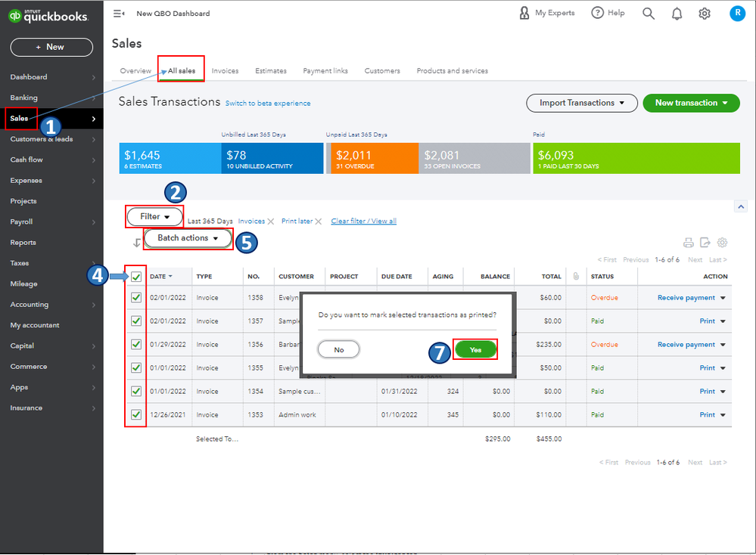The image size is (756, 555).
Task: Click No in the confirmation dialog
Action: (x=339, y=350)
